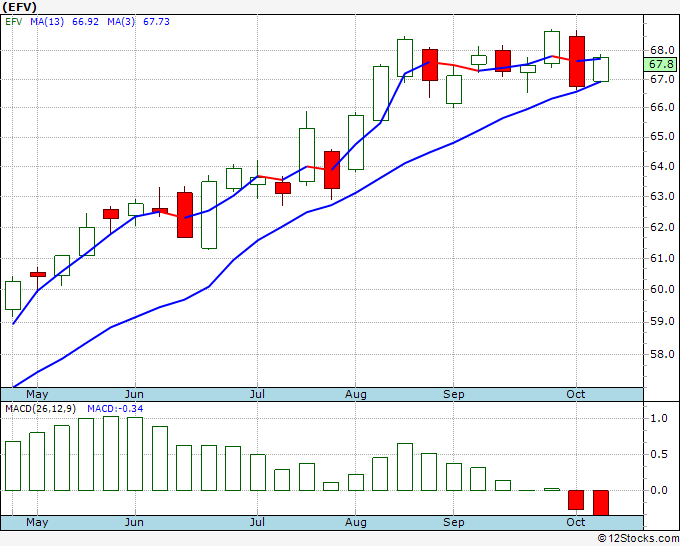Click the highlighted 67.8 current price tag
Viewport: 680px width, 546px height.
[661, 65]
